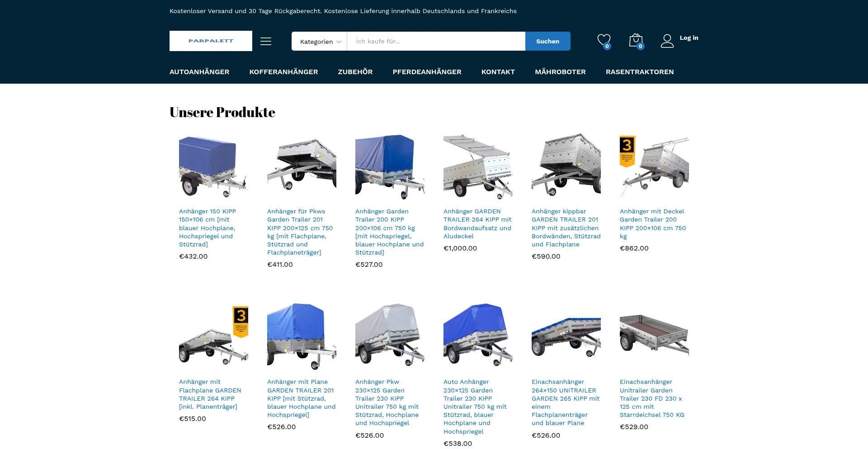868x449 pixels.
Task: Expand the Kategorien dropdown
Action: (320, 42)
